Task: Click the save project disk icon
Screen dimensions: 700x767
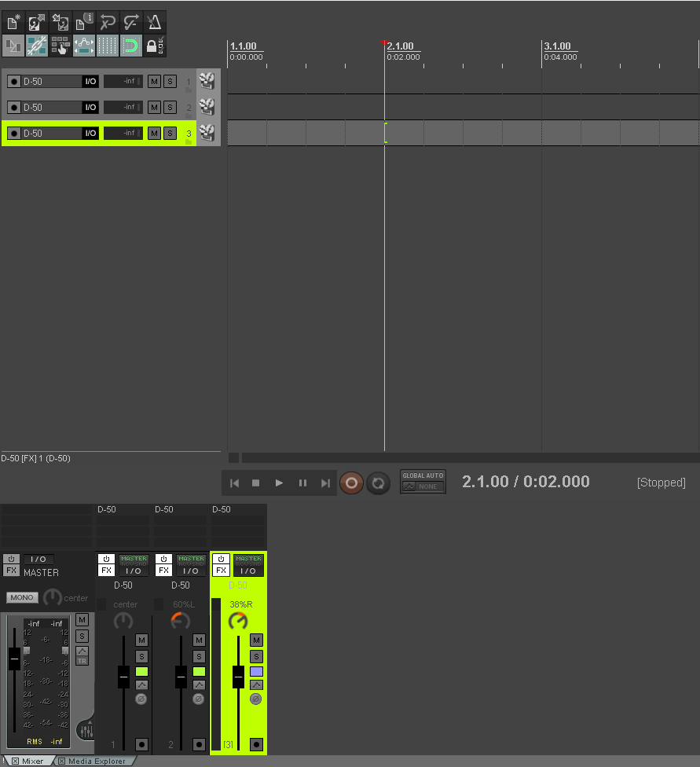Action: pyautogui.click(x=60, y=22)
